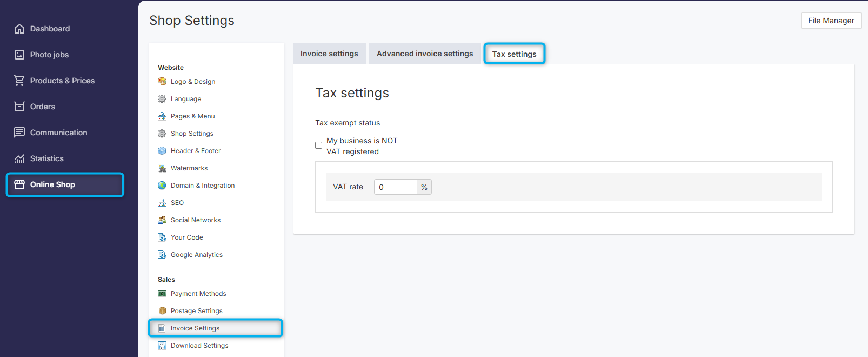The height and width of the screenshot is (357, 868).
Task: Click the Download Settings disk icon
Action: pos(162,346)
